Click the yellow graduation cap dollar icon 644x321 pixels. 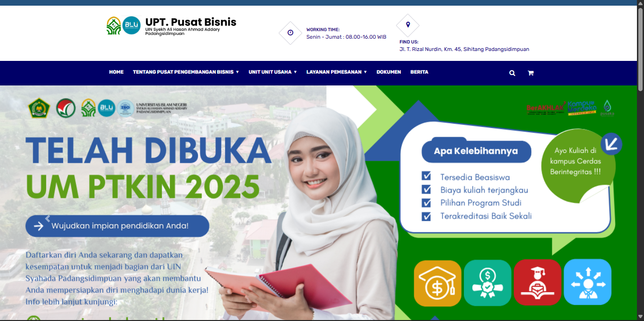click(x=438, y=283)
